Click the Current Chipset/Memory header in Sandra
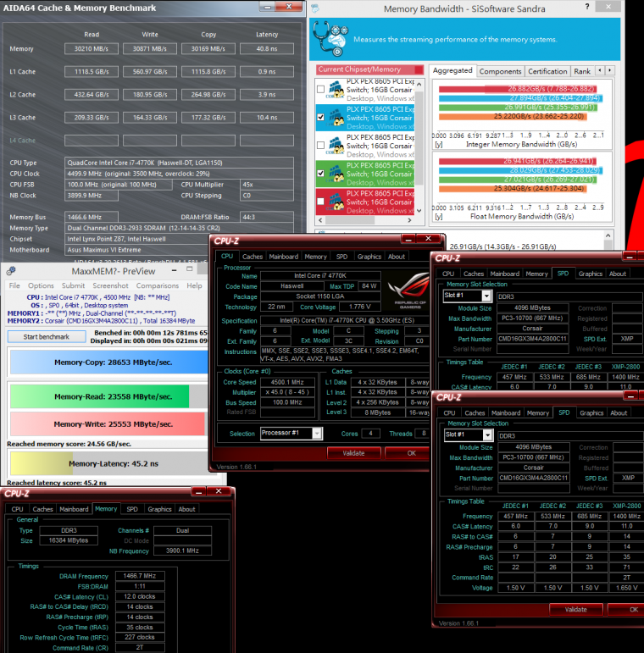 click(x=369, y=69)
